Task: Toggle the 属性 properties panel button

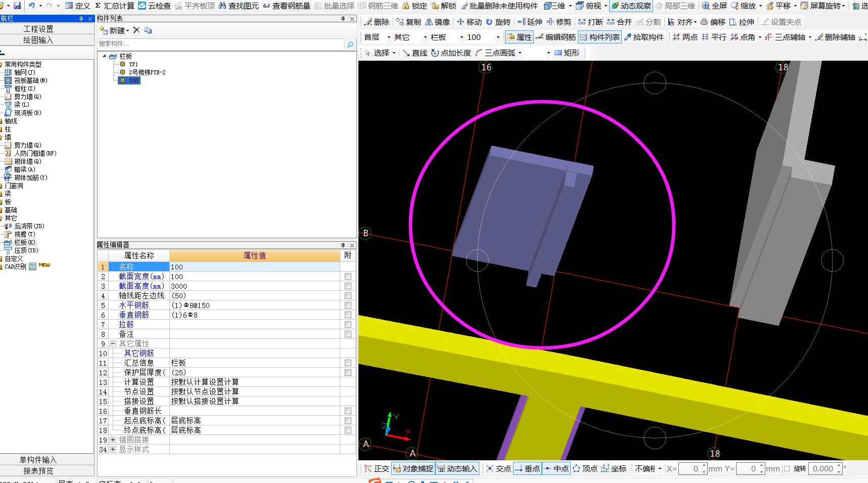Action: [519, 37]
